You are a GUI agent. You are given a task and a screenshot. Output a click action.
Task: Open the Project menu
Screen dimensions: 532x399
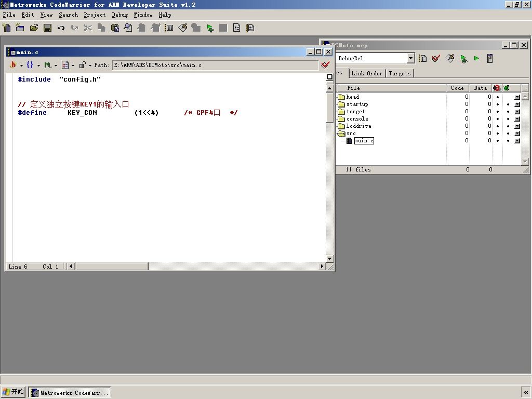[x=95, y=15]
